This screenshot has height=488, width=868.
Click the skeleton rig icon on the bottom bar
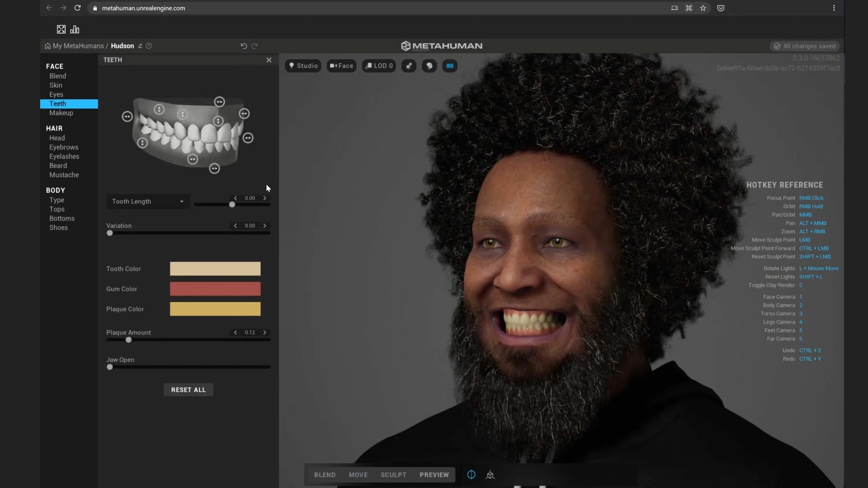click(490, 474)
